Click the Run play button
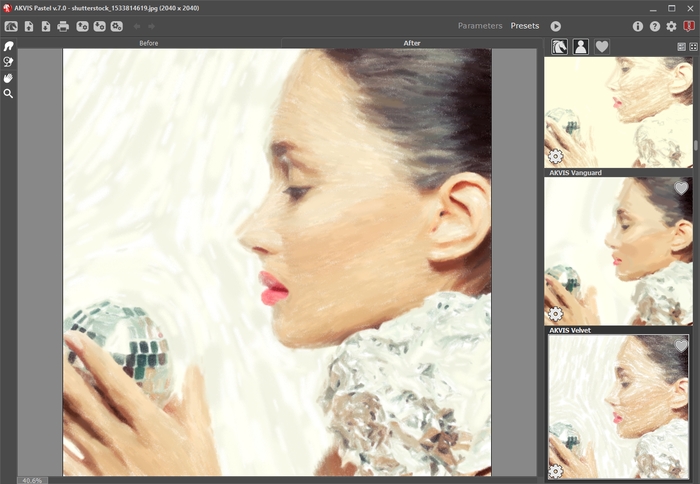The width and height of the screenshot is (700, 484). (x=555, y=26)
